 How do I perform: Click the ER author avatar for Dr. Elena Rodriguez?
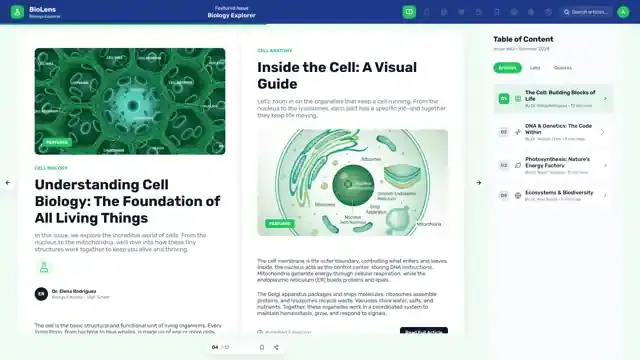(x=41, y=294)
